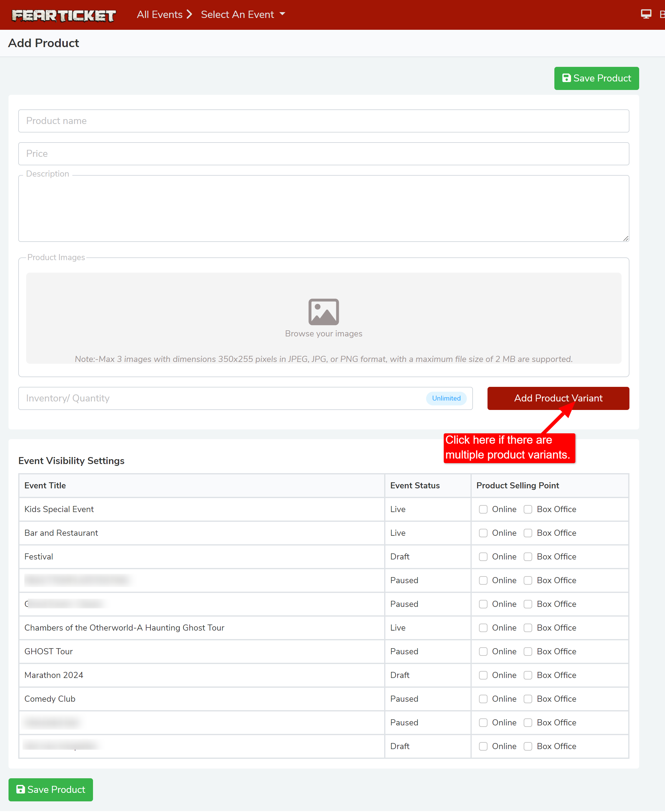
Task: Focus the Product name field
Action: coord(323,121)
